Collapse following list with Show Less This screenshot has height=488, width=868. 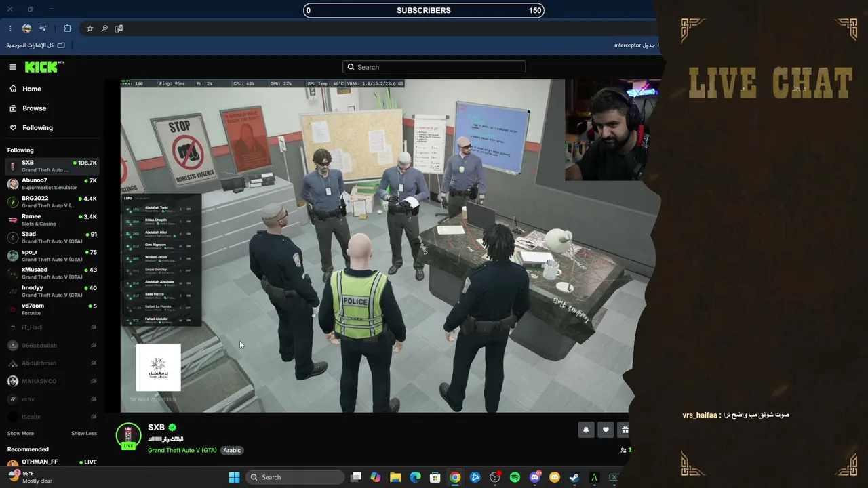point(84,434)
